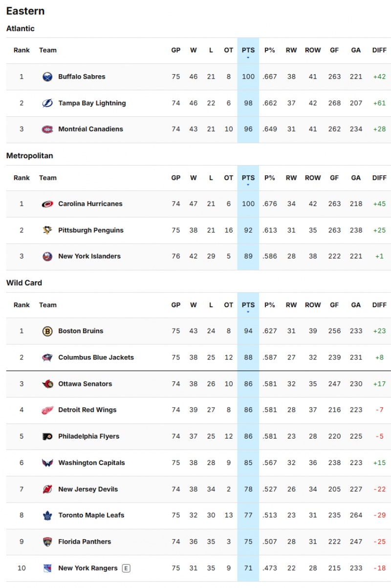
Task: Click the Ottawa Senators logo icon
Action: click(47, 384)
